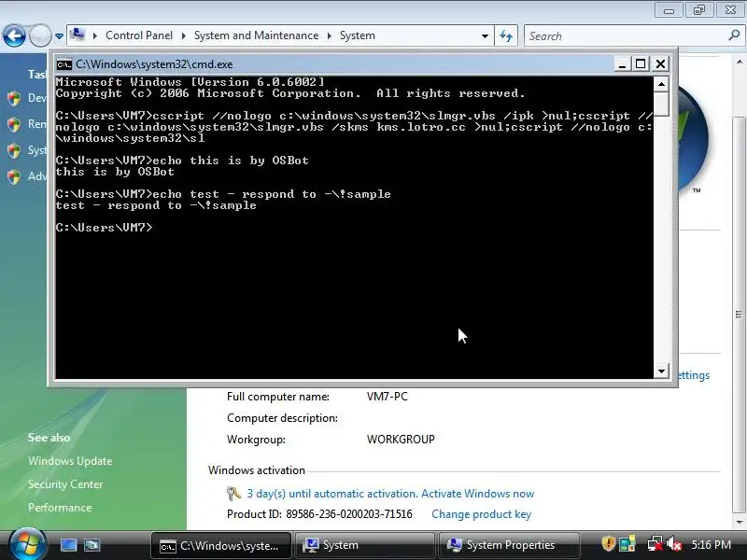Click System window scrollbar down arrow
This screenshot has height=560, width=747.
[x=739, y=523]
